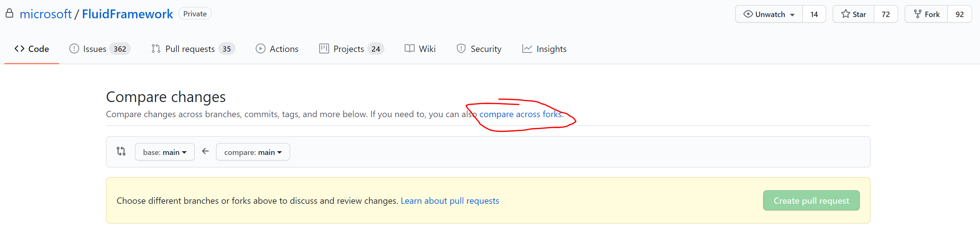
Task: Open the Unwatch notifications dropdown
Action: click(x=769, y=14)
